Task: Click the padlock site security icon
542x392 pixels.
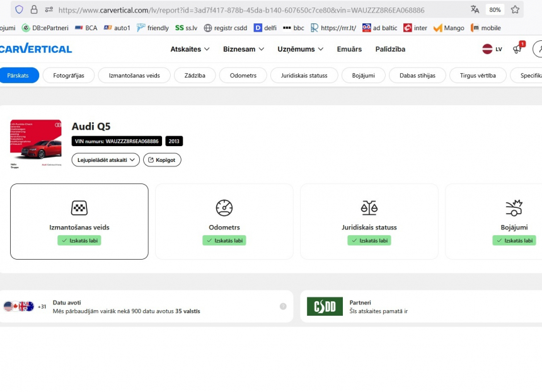Action: click(x=34, y=9)
